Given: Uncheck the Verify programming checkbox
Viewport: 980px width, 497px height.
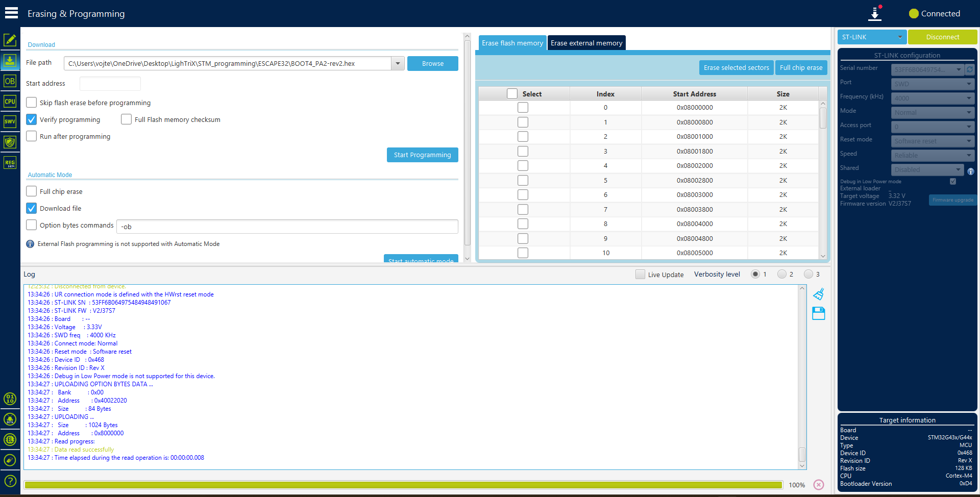Looking at the screenshot, I should [32, 119].
